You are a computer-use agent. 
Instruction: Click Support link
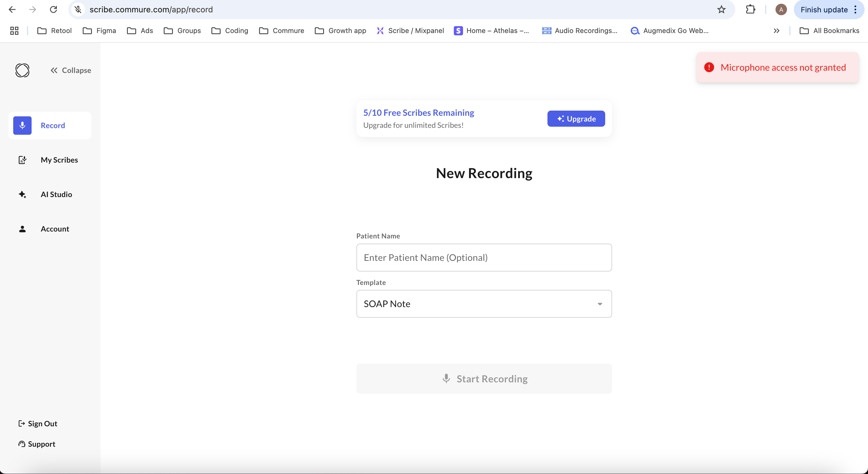tap(37, 444)
